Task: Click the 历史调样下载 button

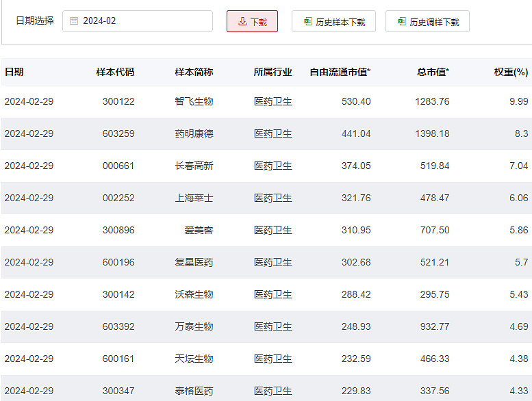Action: click(427, 21)
